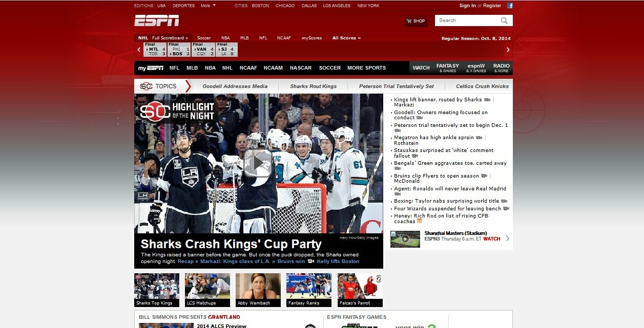The width and height of the screenshot is (644, 328).
Task: Click the ESPN logo
Action: pos(156,20)
